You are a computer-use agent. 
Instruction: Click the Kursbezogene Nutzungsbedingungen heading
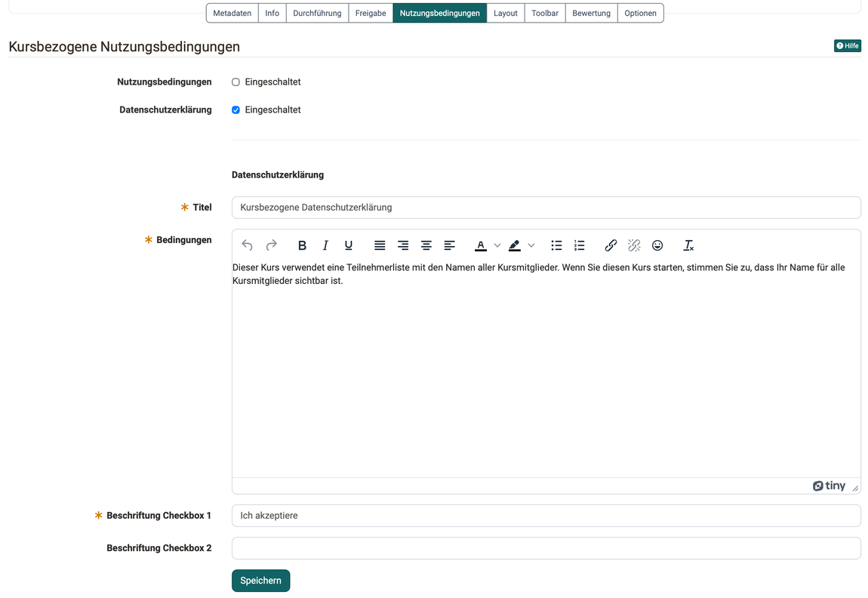coord(125,47)
